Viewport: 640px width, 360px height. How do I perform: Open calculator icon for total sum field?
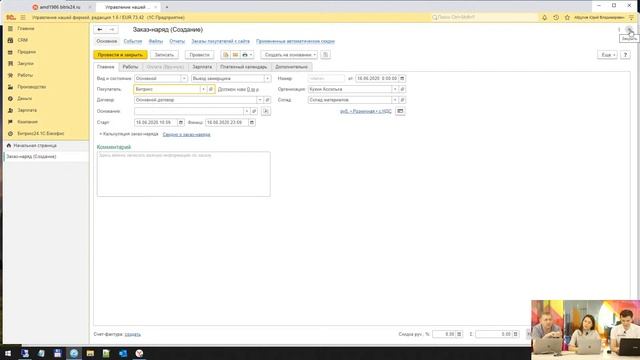(516, 334)
